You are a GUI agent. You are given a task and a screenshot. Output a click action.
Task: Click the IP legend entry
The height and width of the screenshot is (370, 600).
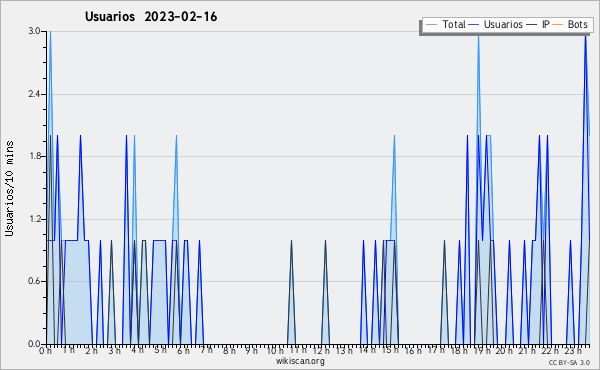click(538, 24)
